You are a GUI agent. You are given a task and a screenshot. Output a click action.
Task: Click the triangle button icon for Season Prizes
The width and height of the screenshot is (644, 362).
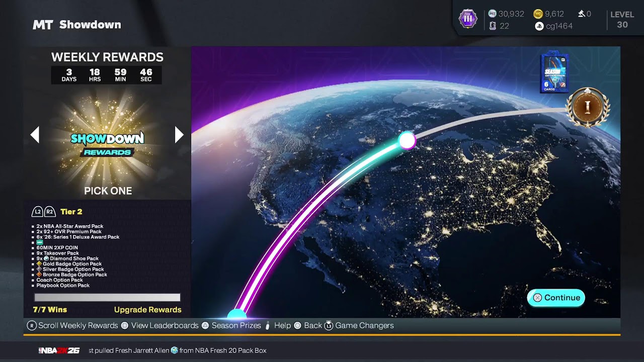tap(205, 325)
